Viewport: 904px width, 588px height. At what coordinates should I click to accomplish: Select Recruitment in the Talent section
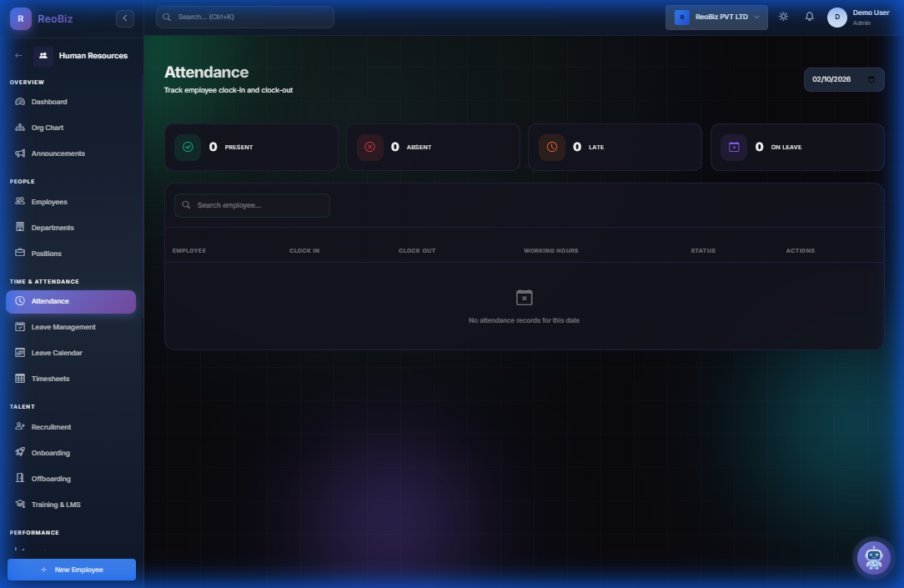click(51, 427)
